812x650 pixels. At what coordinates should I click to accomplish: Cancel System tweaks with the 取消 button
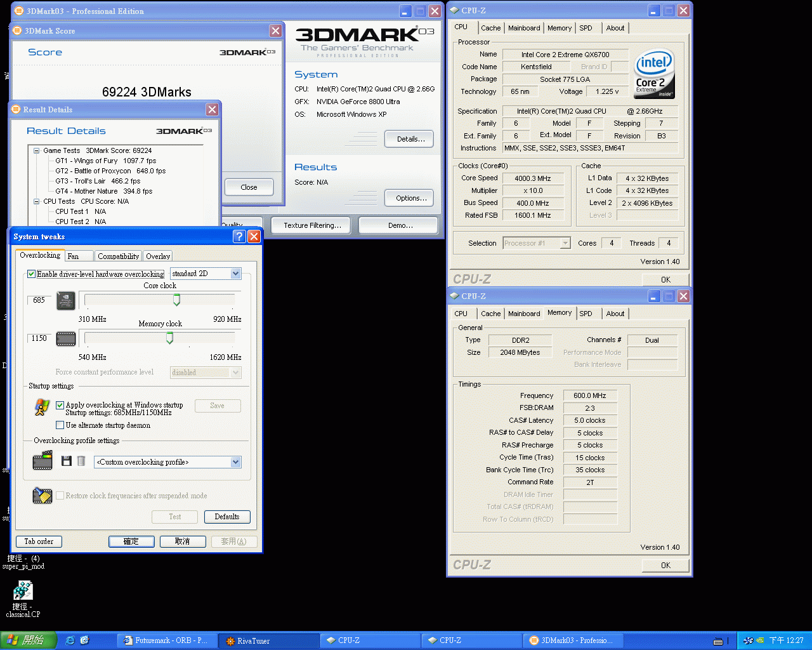click(183, 541)
